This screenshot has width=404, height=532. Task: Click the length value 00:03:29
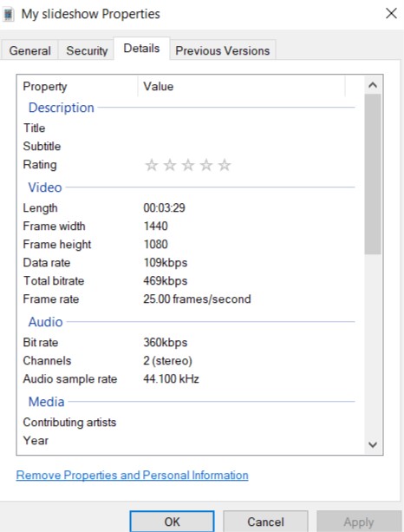[165, 207]
